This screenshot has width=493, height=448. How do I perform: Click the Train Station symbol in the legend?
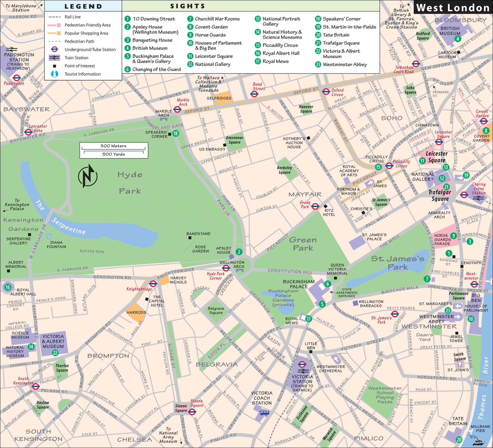point(54,58)
